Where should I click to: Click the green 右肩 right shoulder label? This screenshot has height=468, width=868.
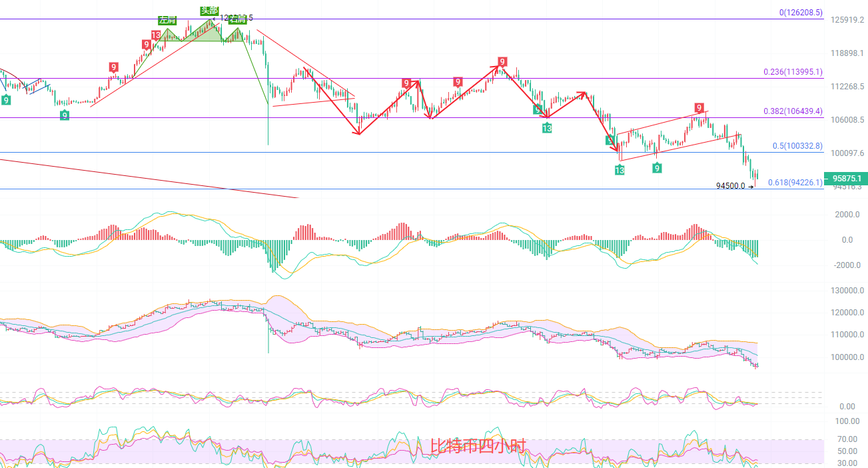point(237,19)
